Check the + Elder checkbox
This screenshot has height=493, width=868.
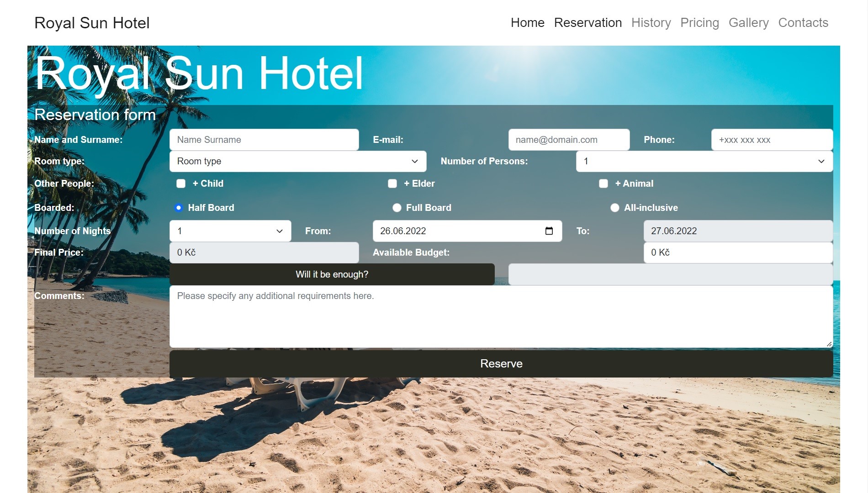pyautogui.click(x=392, y=184)
